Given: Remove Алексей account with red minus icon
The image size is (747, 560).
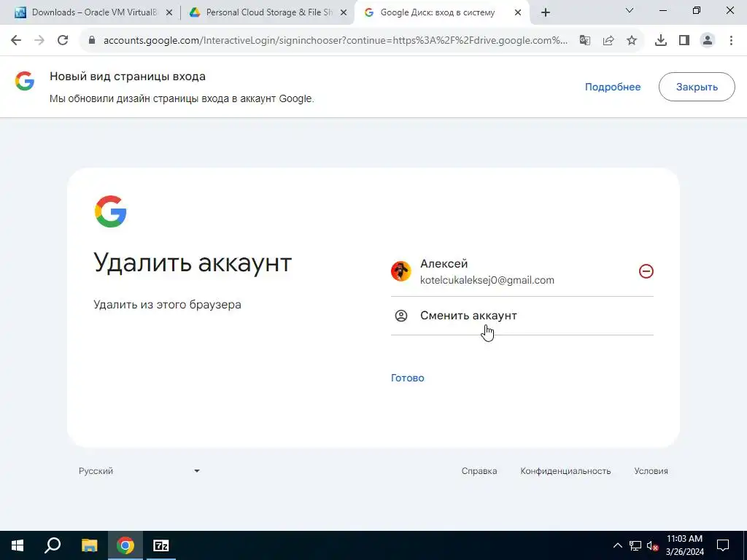Looking at the screenshot, I should pyautogui.click(x=646, y=271).
